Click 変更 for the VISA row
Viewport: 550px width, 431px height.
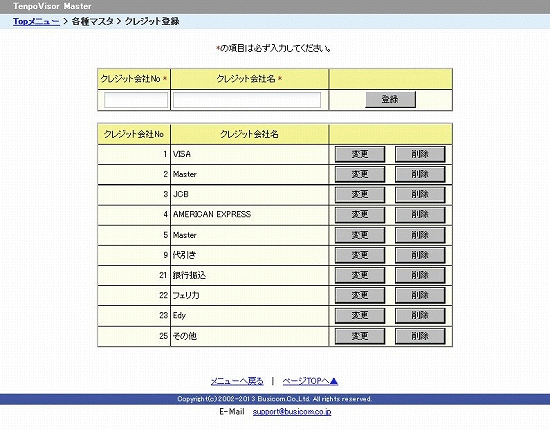(x=360, y=154)
